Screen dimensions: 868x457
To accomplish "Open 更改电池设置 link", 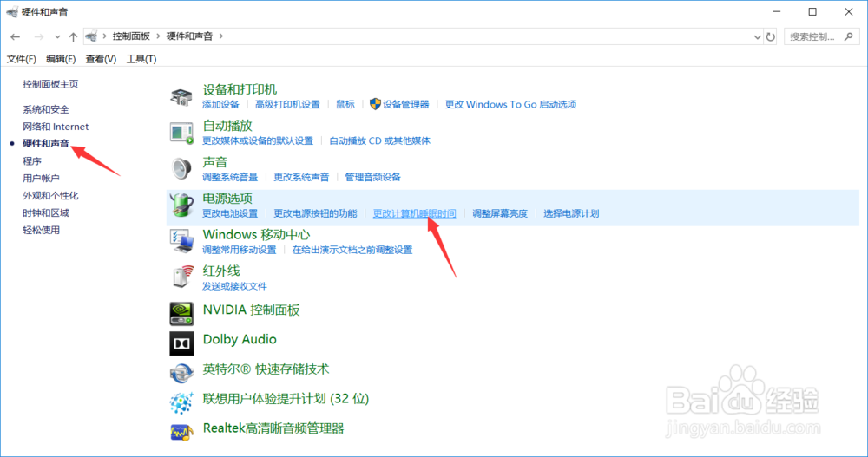I will 230,213.
